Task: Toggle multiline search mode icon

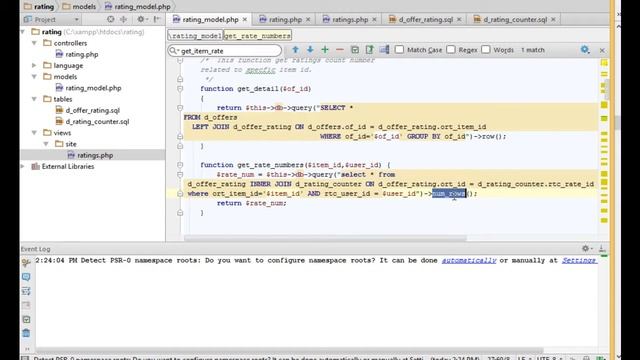Action: pyautogui.click(x=384, y=50)
